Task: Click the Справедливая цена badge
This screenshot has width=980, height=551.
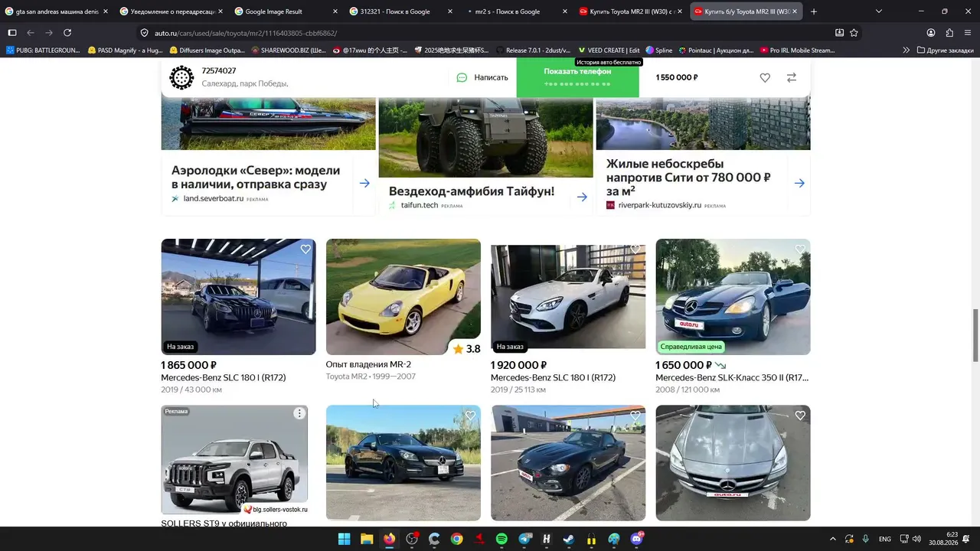Action: click(x=691, y=347)
